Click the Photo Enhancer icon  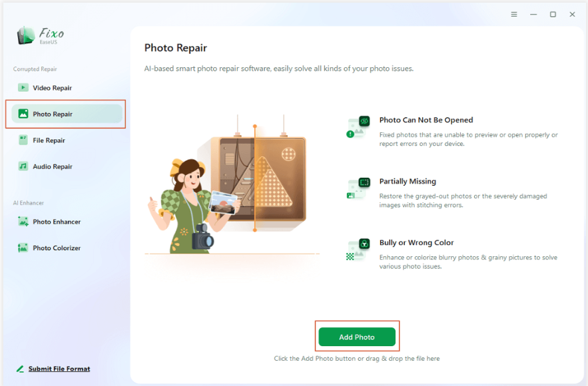[x=23, y=222]
